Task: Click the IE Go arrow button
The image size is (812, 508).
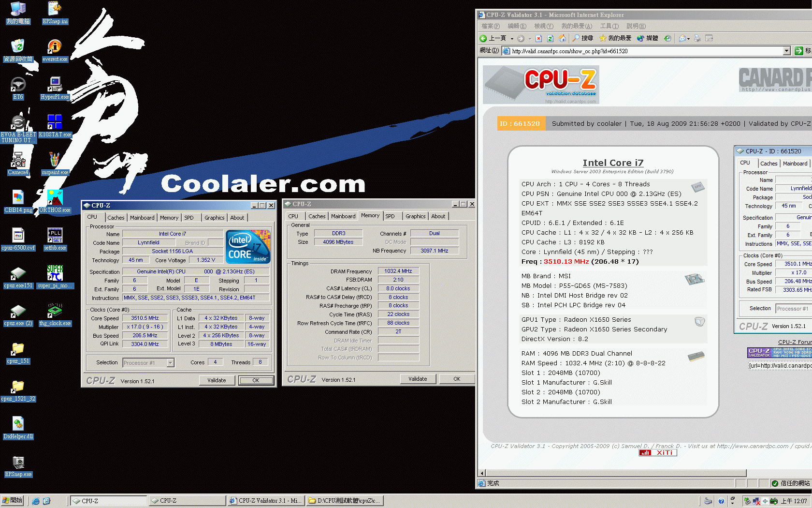Action: pos(799,51)
